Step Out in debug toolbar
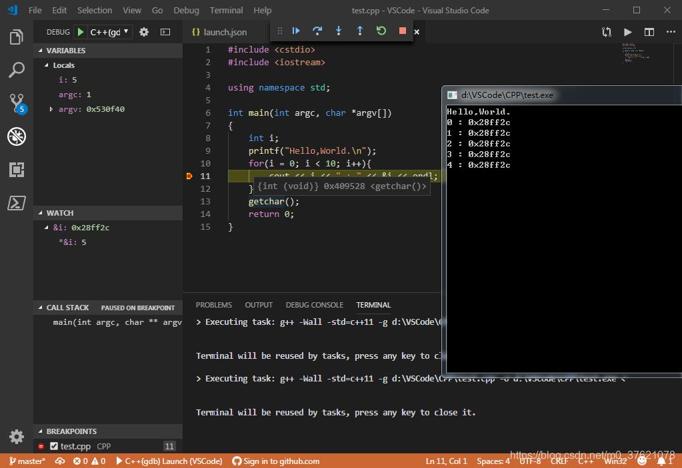Screen dimensions: 682x468 click(x=360, y=31)
